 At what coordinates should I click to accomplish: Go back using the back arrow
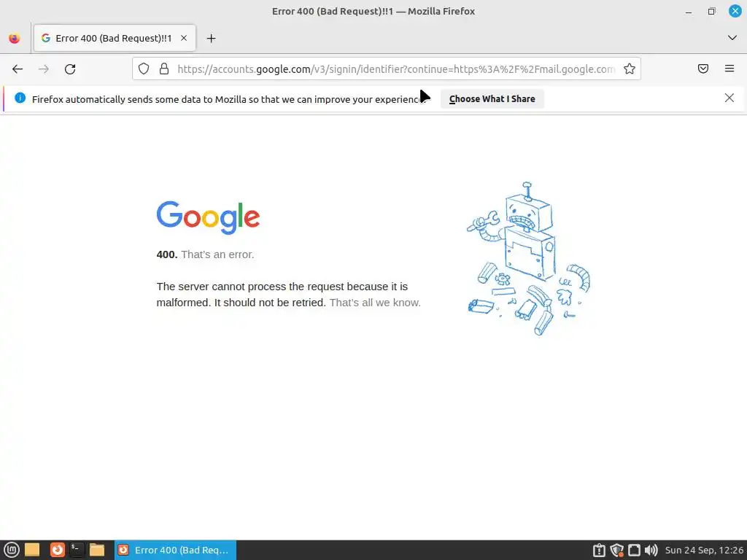pos(18,69)
